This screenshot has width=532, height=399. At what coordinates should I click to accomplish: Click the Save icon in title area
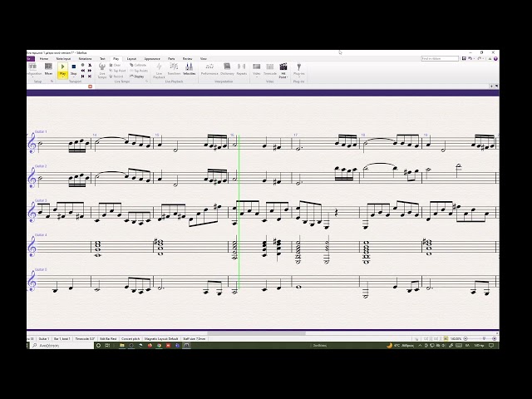point(464,59)
